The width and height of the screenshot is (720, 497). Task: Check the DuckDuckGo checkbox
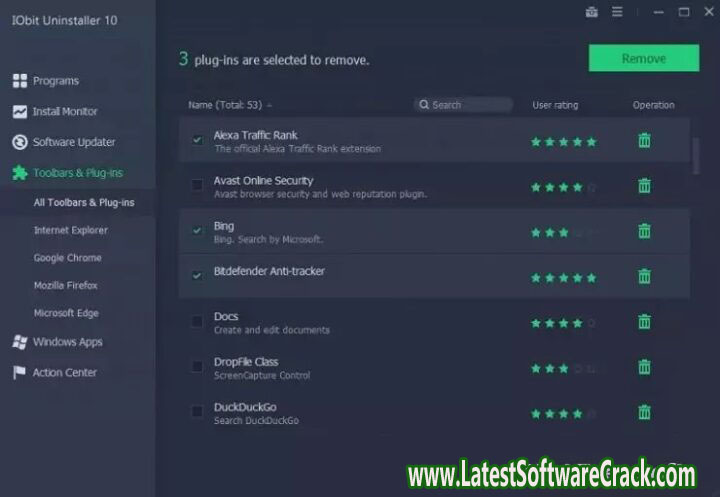coord(197,412)
